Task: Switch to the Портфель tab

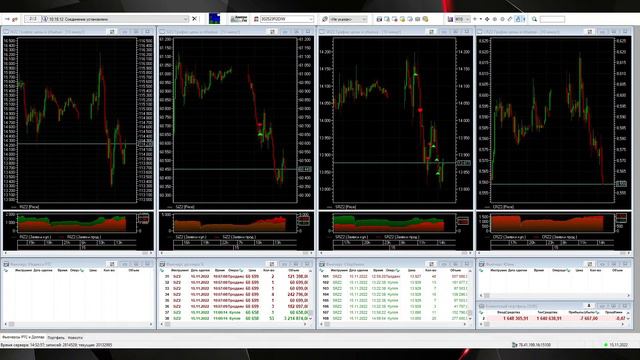Action: click(x=56, y=338)
